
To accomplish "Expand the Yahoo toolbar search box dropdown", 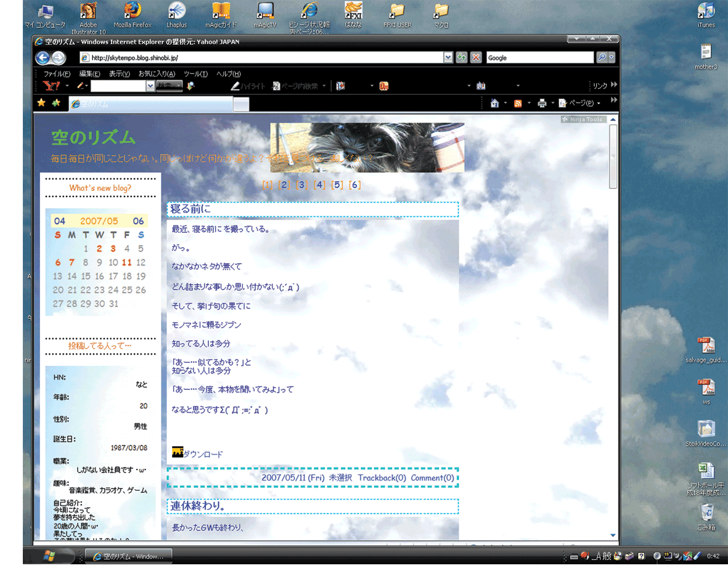I will [150, 86].
